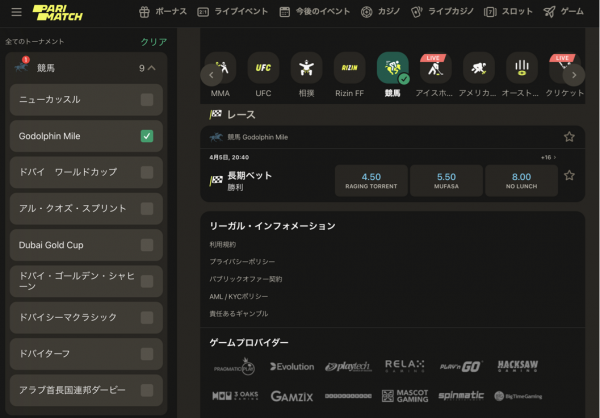Click the クリア clear filters link
600x418 pixels.
click(154, 42)
